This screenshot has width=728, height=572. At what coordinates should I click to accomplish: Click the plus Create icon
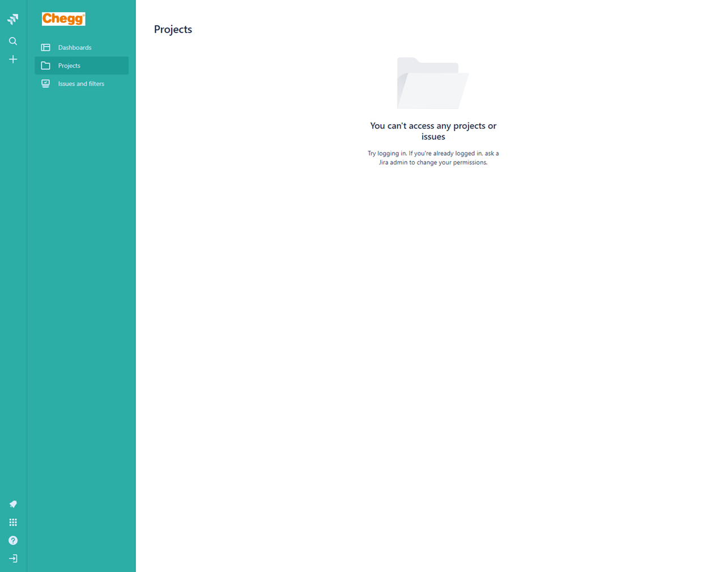coord(13,60)
